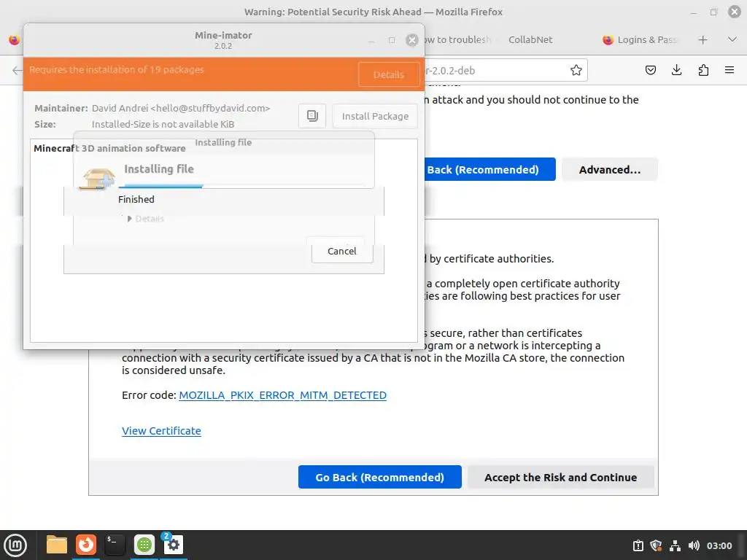Cancel the file installation
This screenshot has height=560, width=747.
click(342, 251)
